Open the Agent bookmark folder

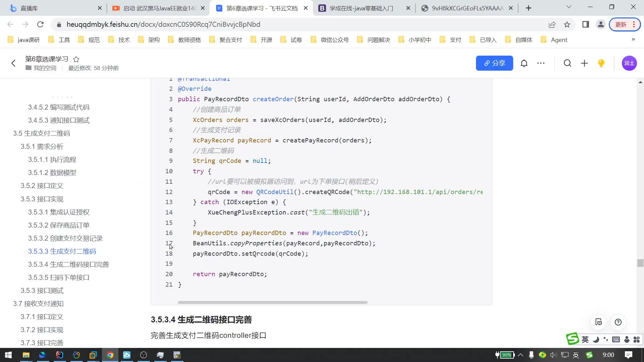point(554,40)
